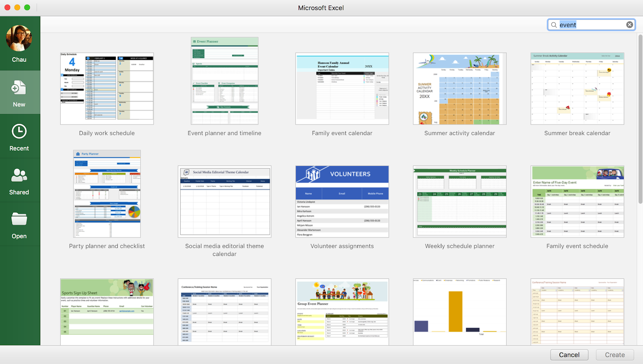Screen dimensions: 643x364
Task: Click the 'New' sidebar label
Action: point(19,104)
